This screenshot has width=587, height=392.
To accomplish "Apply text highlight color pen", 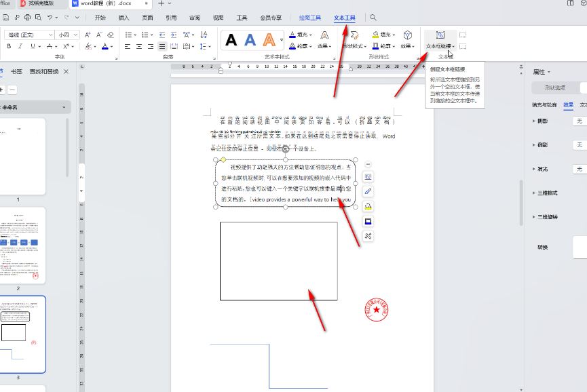I will pyautogui.click(x=88, y=46).
